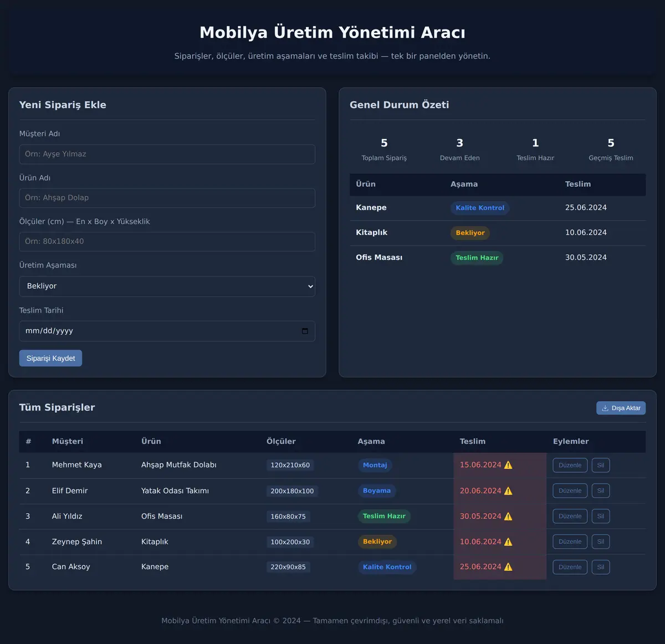
Task: Click the overdue warning icon beside 15.06.2024
Action: (508, 465)
